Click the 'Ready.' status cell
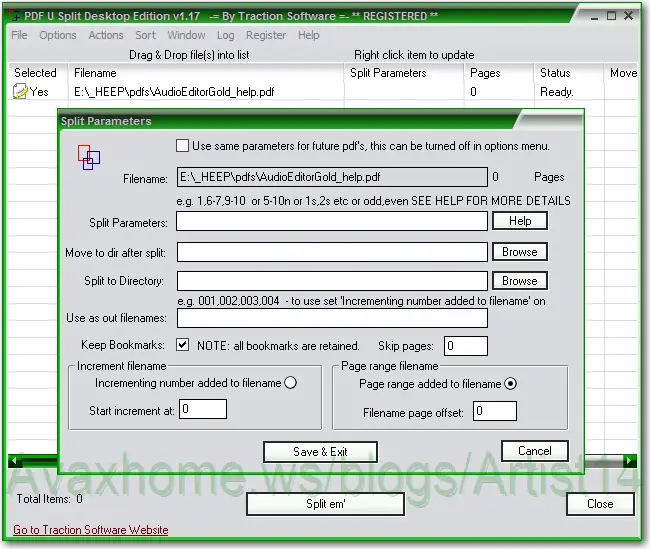The image size is (650, 549). coord(557,92)
